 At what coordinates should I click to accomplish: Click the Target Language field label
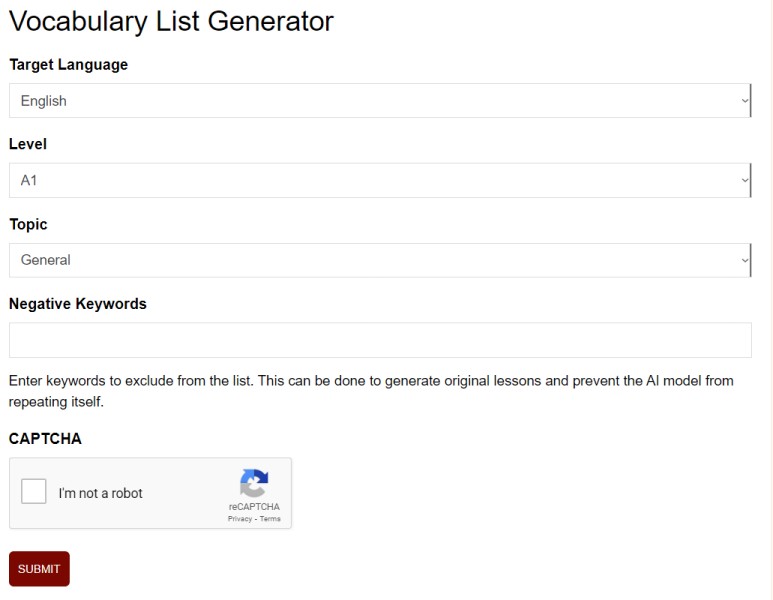point(69,65)
